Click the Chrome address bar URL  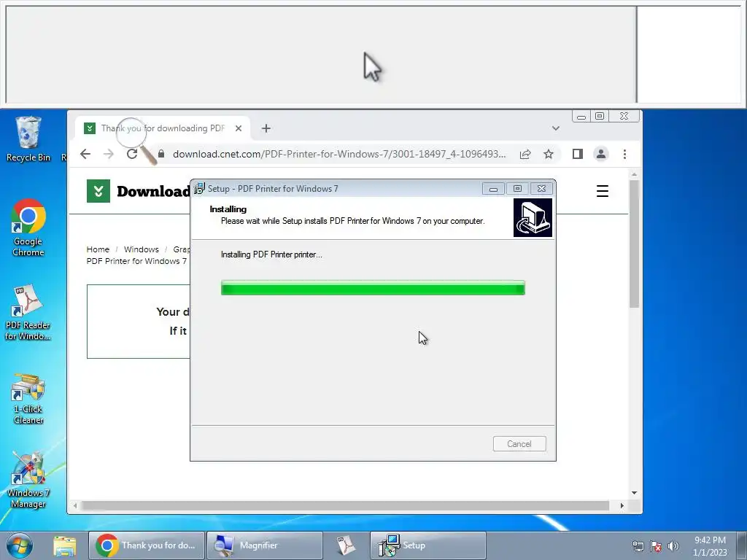(x=339, y=154)
